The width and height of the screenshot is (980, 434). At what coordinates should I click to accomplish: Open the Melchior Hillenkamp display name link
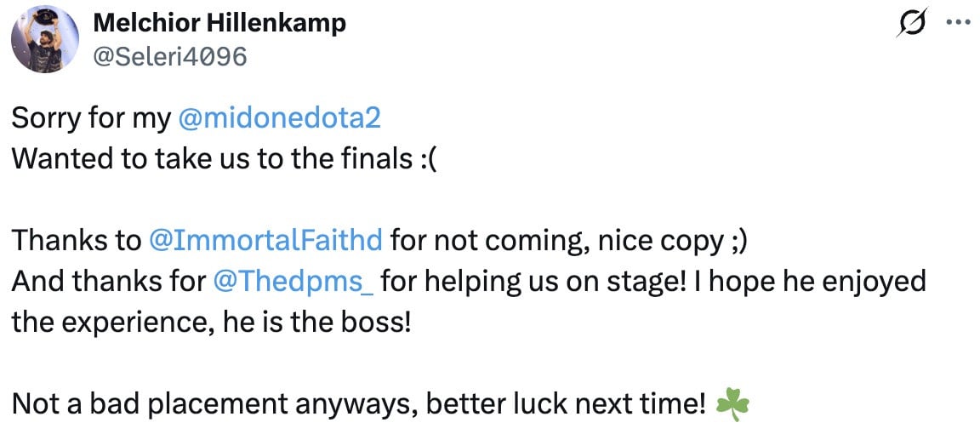[x=219, y=24]
